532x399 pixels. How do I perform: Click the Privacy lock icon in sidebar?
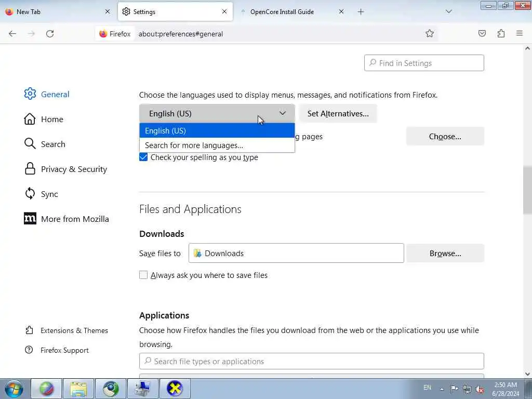pyautogui.click(x=30, y=169)
